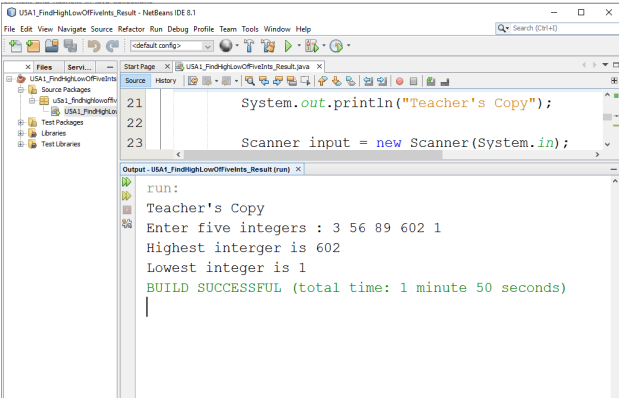The image size is (619, 398).
Task: Collapse the Source Packages node
Action: click(21, 90)
